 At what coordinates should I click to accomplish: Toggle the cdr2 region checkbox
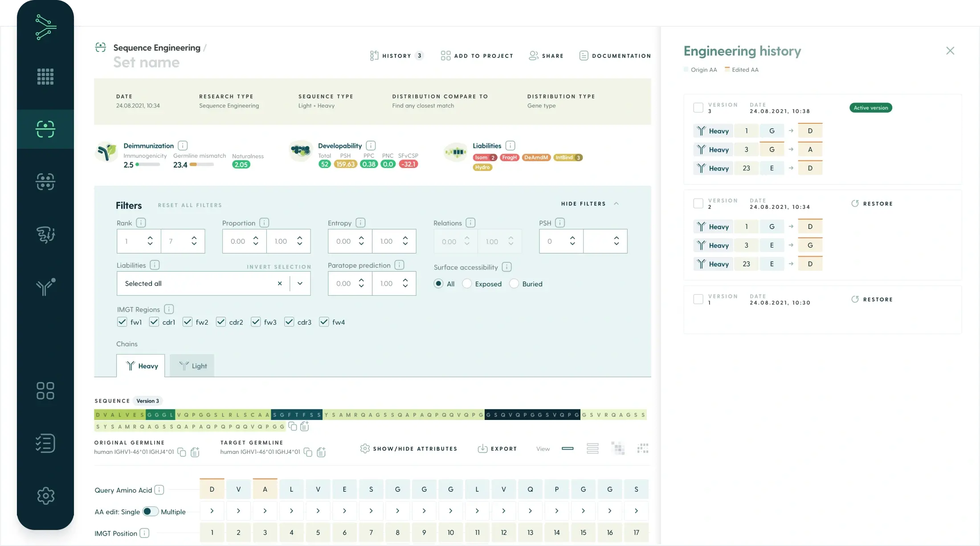[x=221, y=322]
